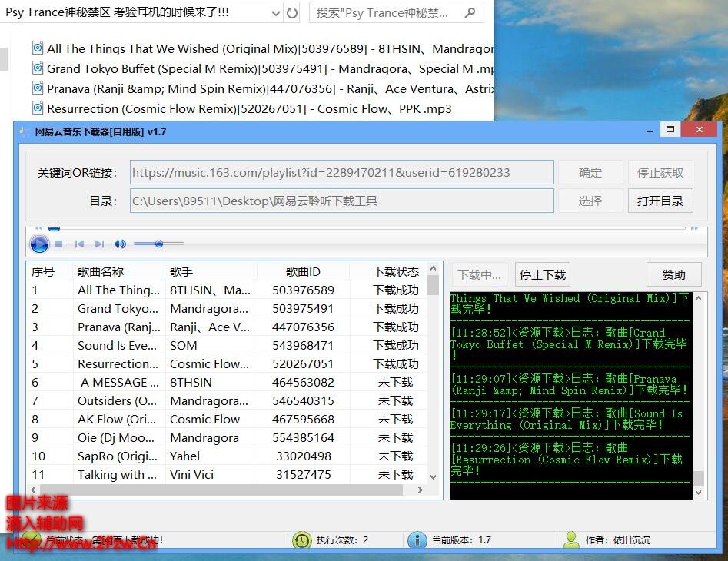This screenshot has height=561, width=728.
Task: Click song list horizontal scroll right arrow
Action: click(x=421, y=490)
